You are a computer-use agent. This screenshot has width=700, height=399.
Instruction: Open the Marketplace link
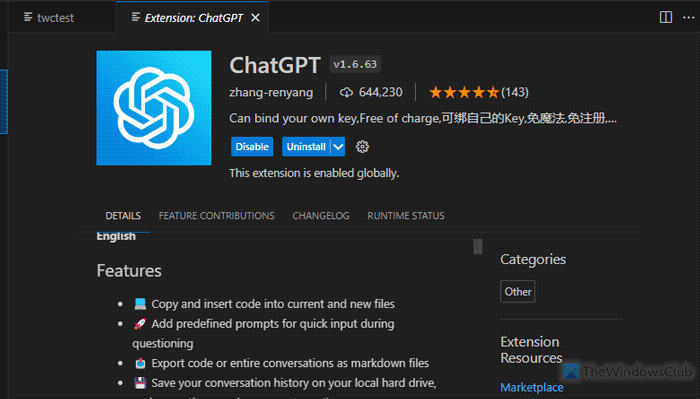(x=532, y=387)
